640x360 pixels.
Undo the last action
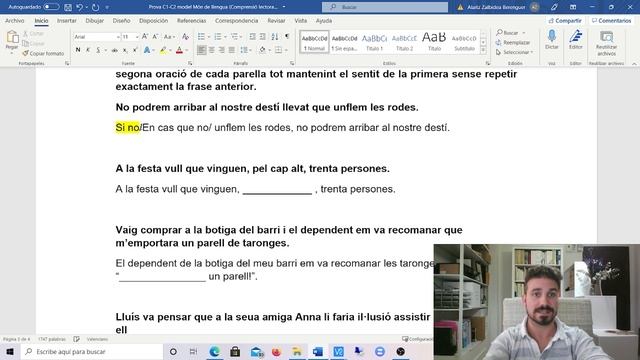point(80,7)
